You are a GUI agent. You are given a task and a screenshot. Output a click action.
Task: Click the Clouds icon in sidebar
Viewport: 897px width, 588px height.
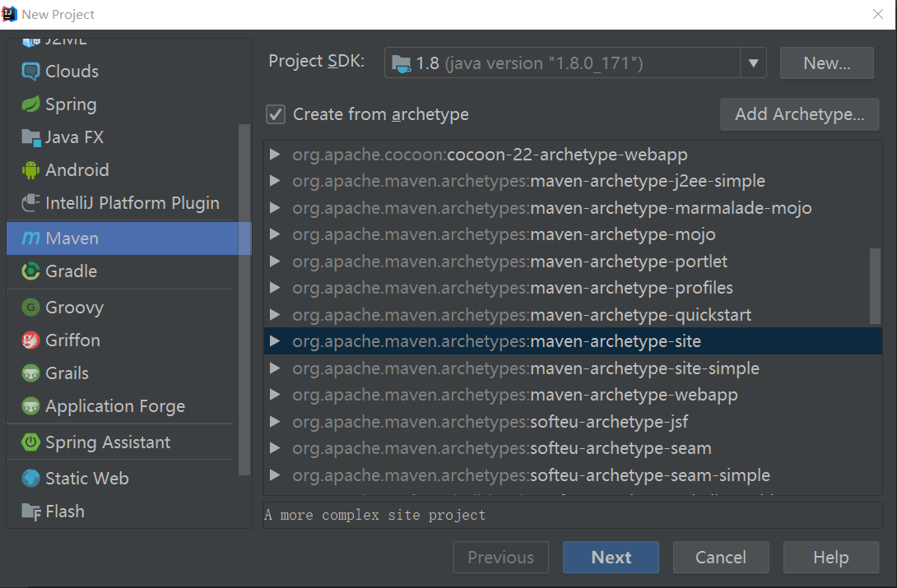30,72
